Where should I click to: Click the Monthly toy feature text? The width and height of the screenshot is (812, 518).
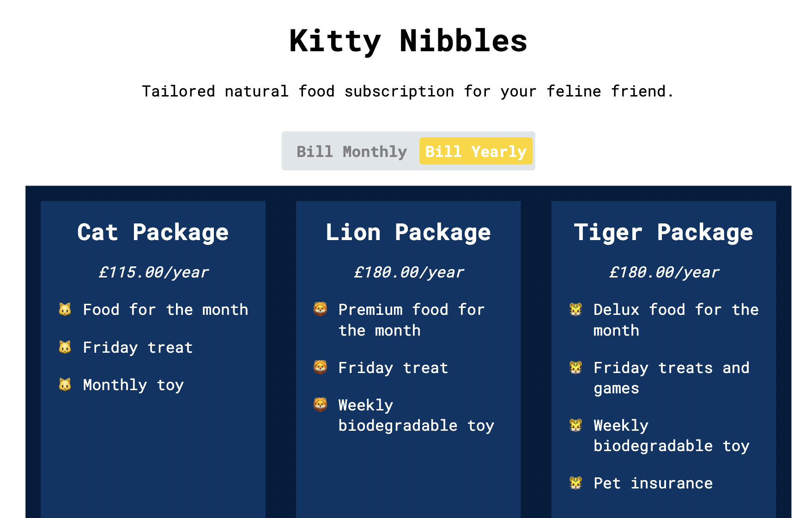pos(133,385)
